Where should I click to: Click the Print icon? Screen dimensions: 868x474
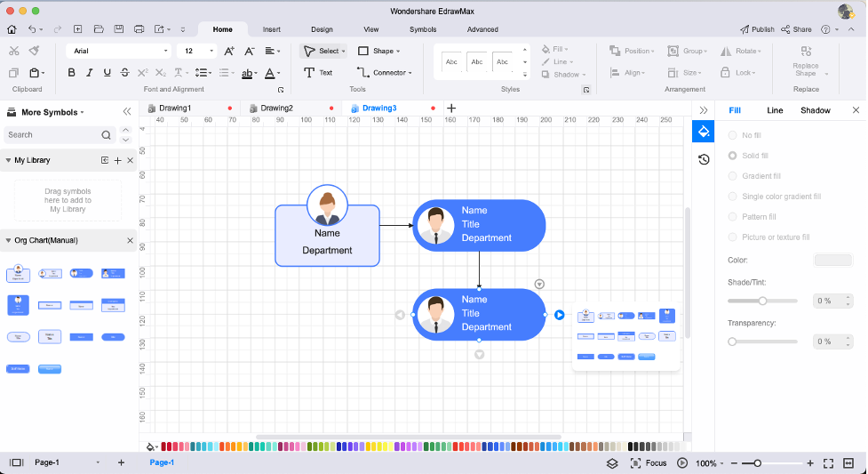(x=139, y=29)
